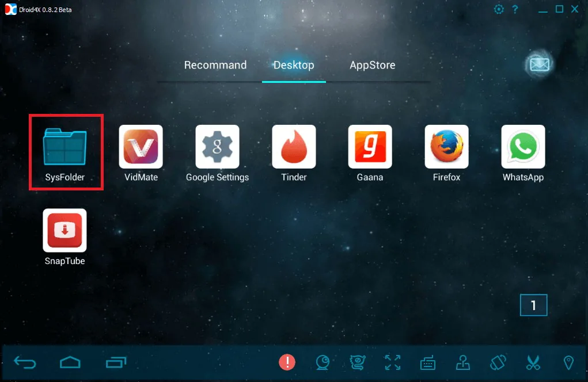Open the webcam icon in bottom toolbar
Image resolution: width=588 pixels, height=382 pixels.
click(323, 362)
